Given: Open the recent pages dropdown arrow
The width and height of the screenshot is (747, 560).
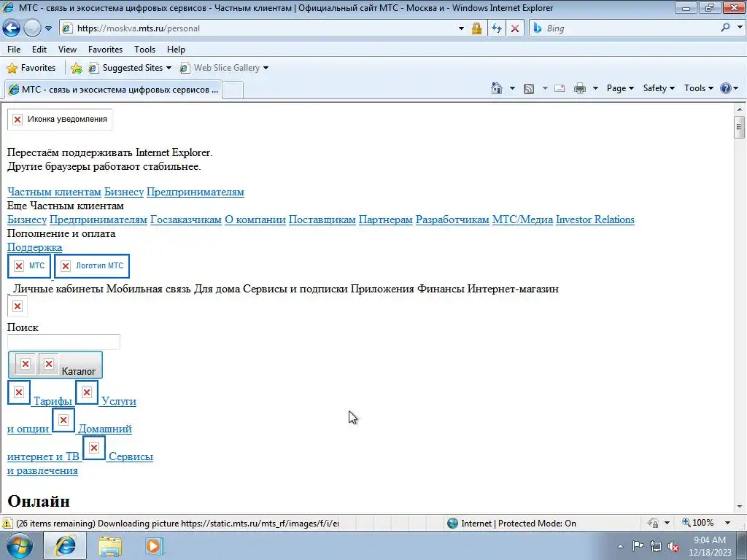Looking at the screenshot, I should 49,28.
